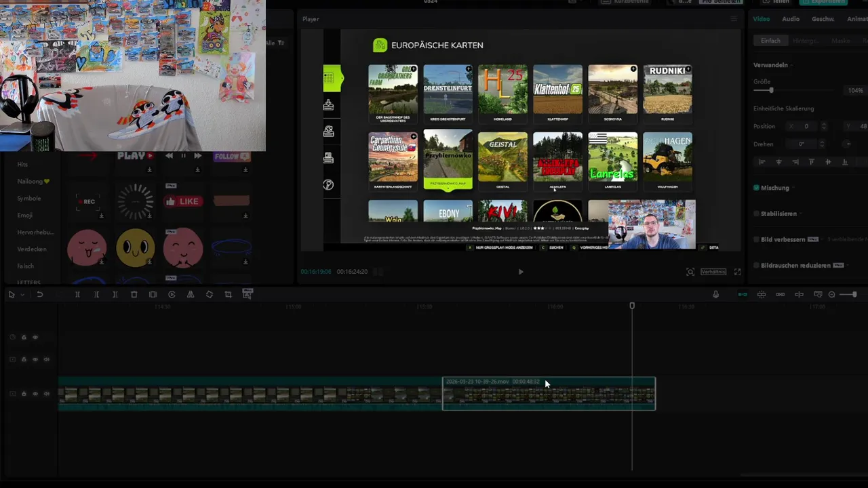Adjust the Position X stepper arrows

(824, 126)
